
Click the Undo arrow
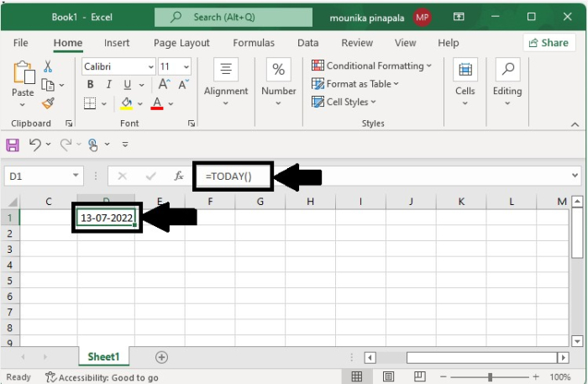pos(35,145)
